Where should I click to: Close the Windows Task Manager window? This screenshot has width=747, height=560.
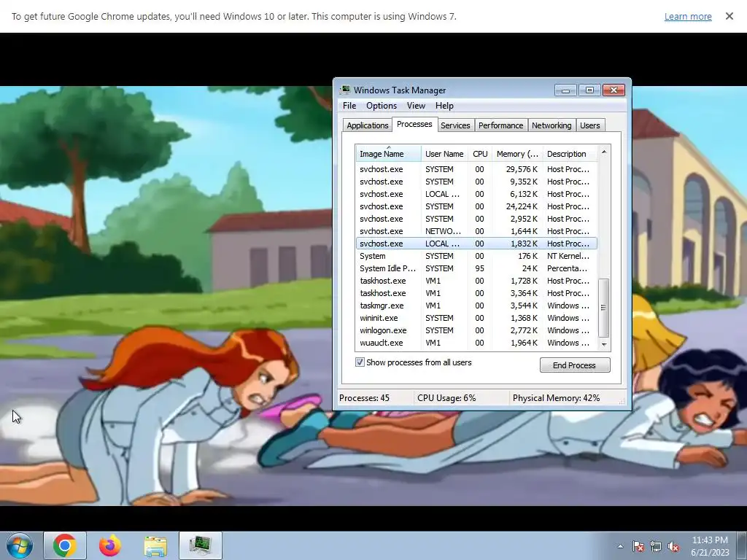click(x=614, y=90)
